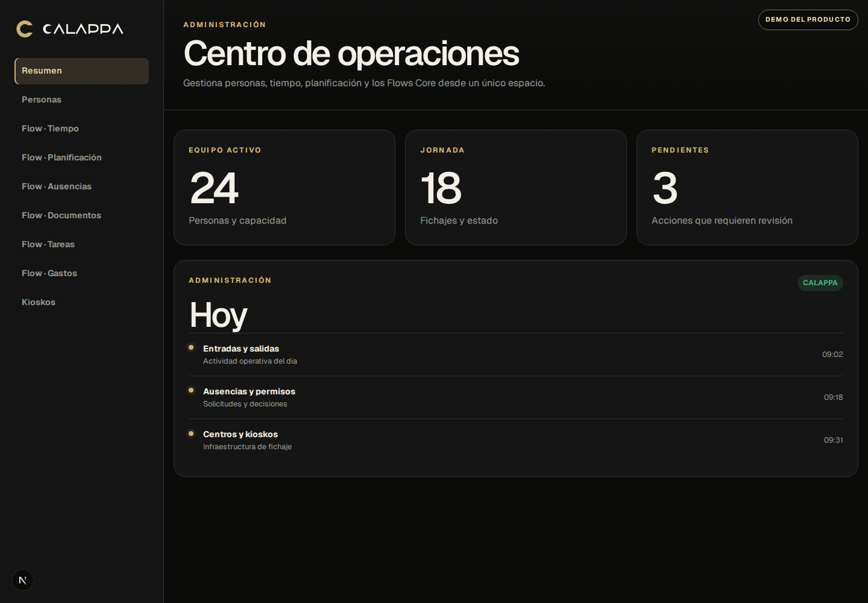Open Flow · Documentos

click(81, 215)
